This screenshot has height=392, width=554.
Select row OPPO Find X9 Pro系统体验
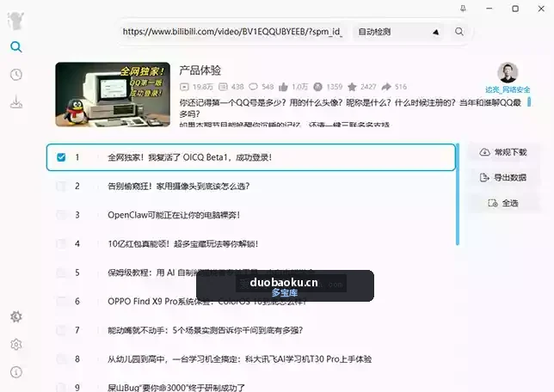click(x=251, y=301)
